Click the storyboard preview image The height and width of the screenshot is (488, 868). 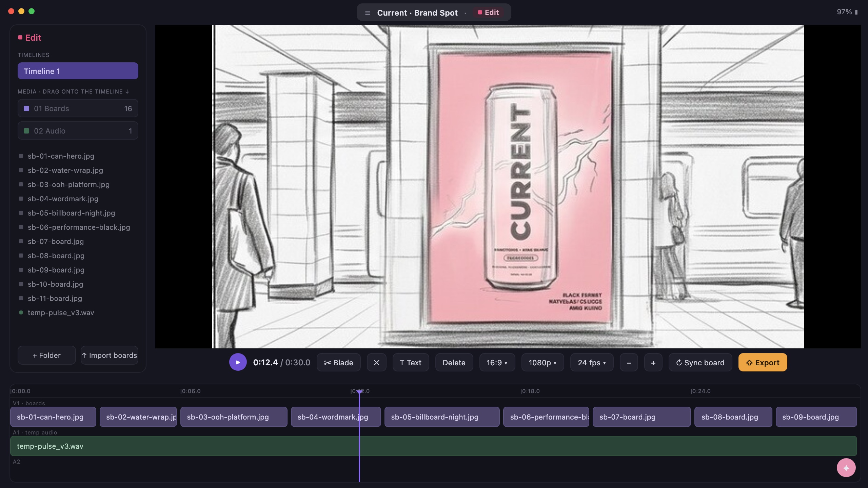(508, 187)
